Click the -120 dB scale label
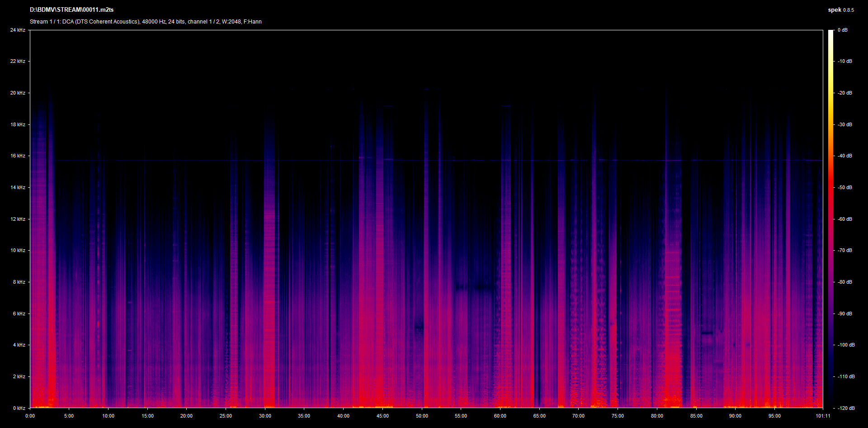 coord(845,408)
